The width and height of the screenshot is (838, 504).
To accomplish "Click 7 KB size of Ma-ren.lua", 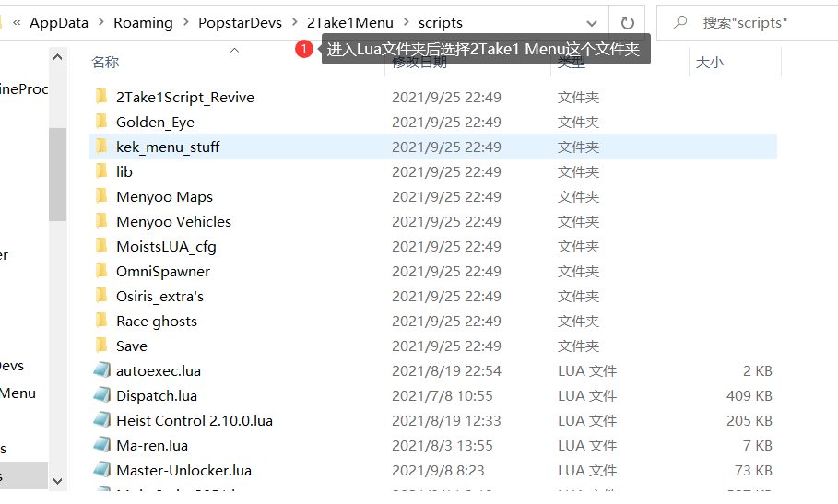I will coord(757,446).
